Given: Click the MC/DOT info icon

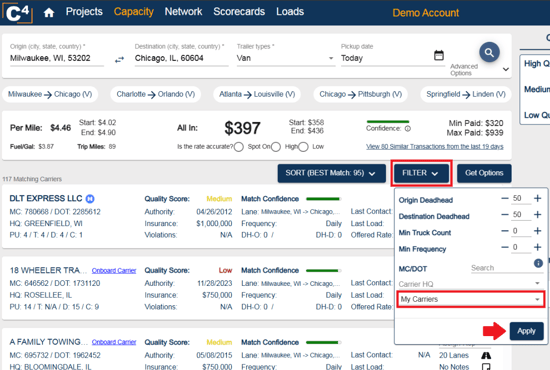Looking at the screenshot, I should click(x=538, y=263).
